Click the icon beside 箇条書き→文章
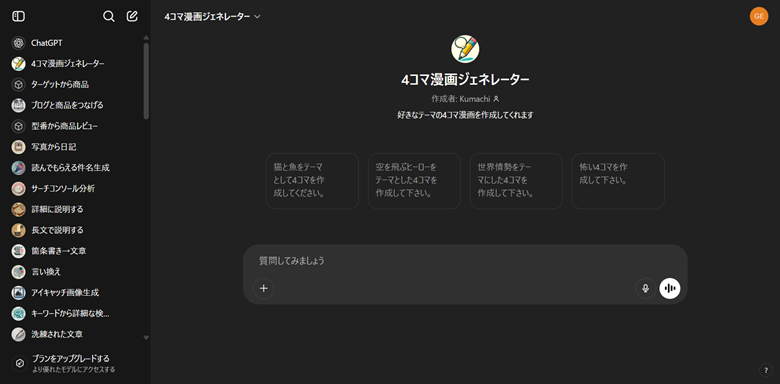 pyautogui.click(x=18, y=251)
